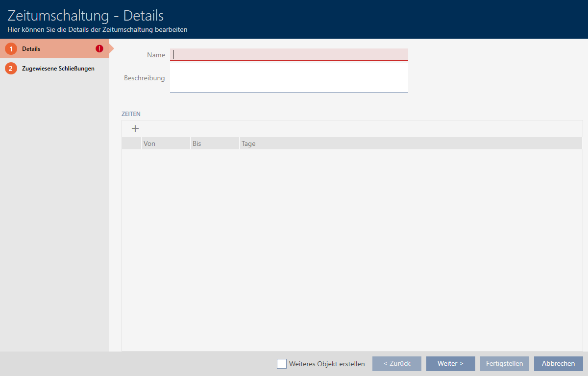Viewport: 588px width, 376px height.
Task: Click the Beschreibung field label
Action: pyautogui.click(x=144, y=78)
